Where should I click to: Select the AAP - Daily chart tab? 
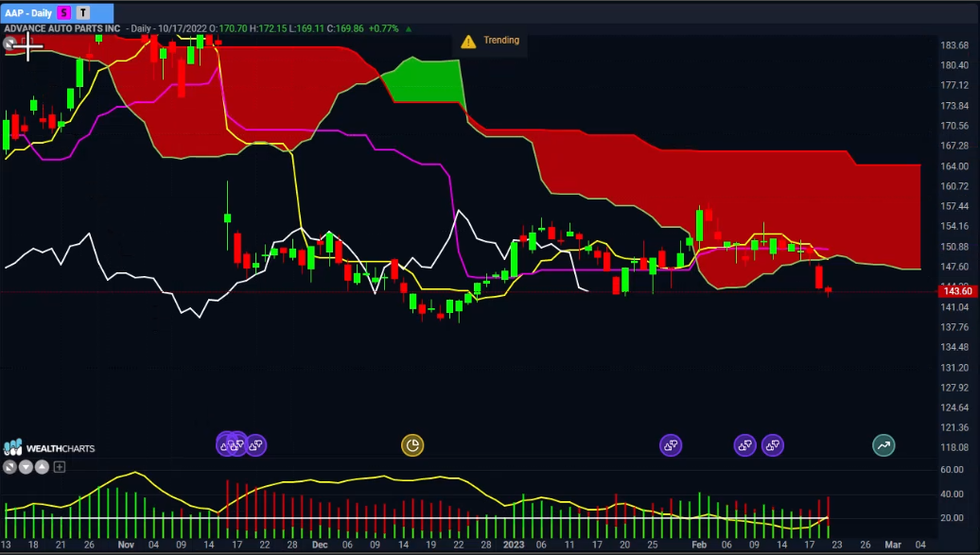[58, 12]
